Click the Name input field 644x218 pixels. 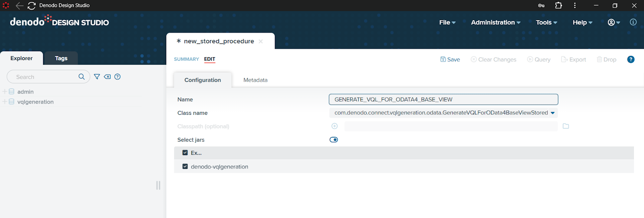444,99
